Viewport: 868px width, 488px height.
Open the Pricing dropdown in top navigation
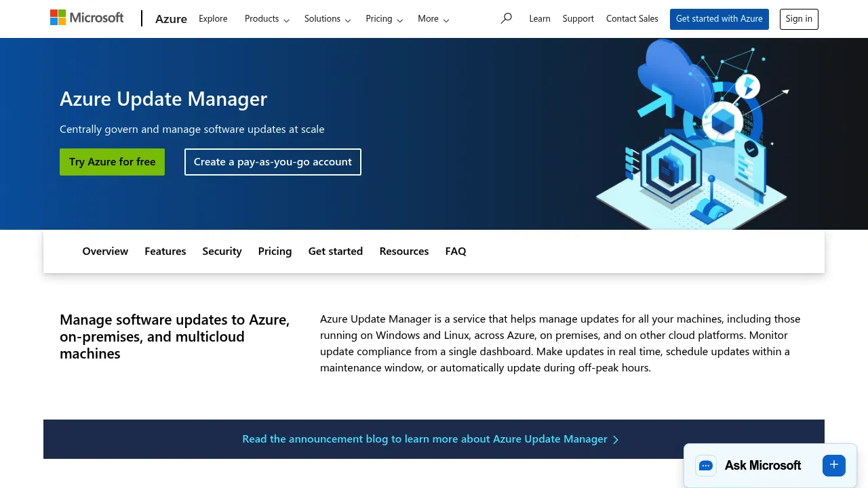(x=384, y=19)
